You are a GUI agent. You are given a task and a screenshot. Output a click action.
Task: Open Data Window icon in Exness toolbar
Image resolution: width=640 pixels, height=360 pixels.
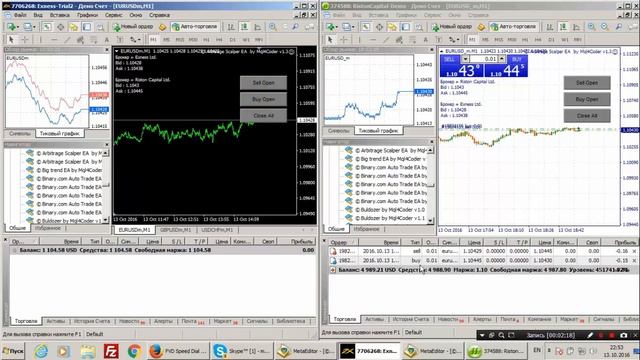pyautogui.click(x=60, y=27)
